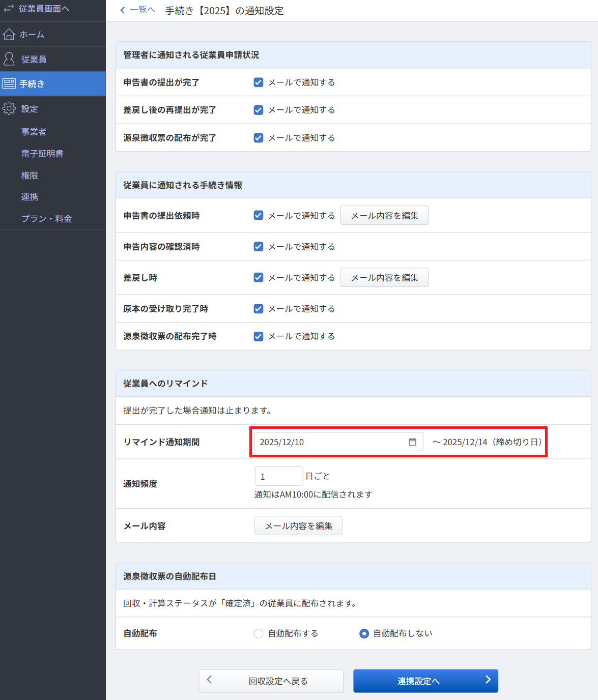The height and width of the screenshot is (700, 598).
Task: Edit mail content for 申告書の提出依頼時
Action: pyautogui.click(x=384, y=216)
